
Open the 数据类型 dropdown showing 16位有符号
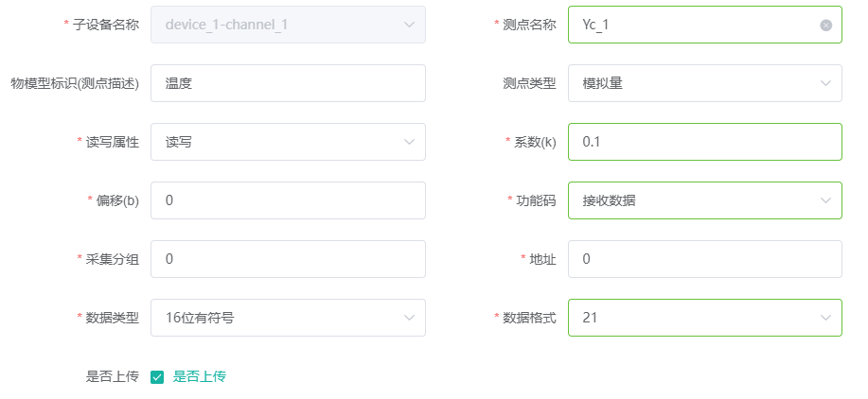(x=288, y=318)
